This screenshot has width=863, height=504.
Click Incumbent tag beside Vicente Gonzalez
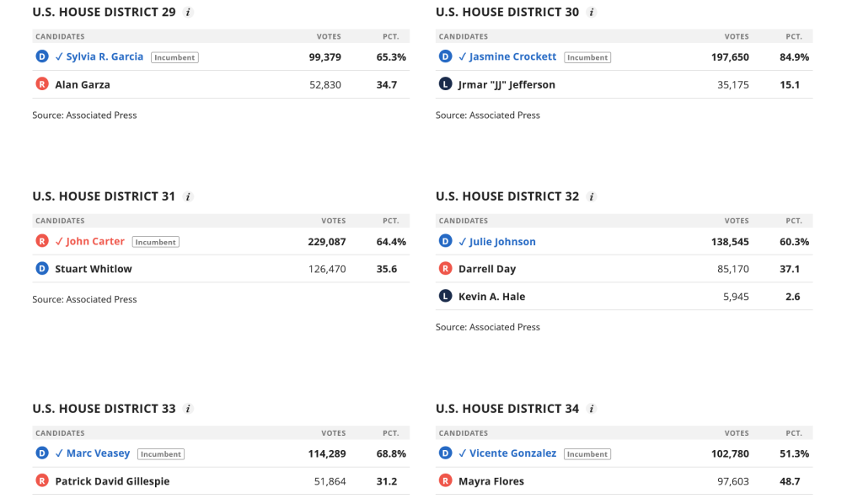587,454
